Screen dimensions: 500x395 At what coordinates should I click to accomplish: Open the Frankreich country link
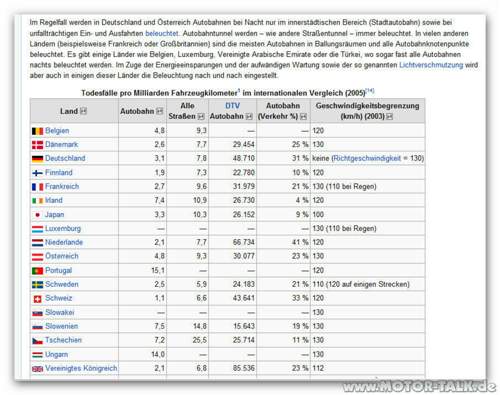(62, 186)
